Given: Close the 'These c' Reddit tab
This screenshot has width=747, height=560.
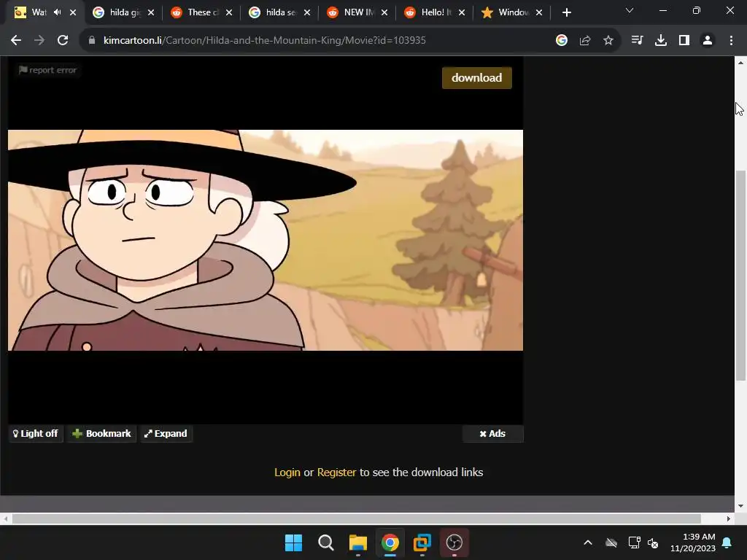Looking at the screenshot, I should click(229, 12).
